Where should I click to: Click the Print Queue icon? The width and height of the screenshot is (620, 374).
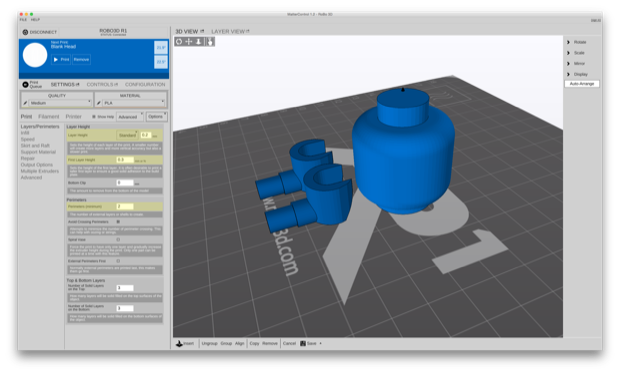pos(25,85)
